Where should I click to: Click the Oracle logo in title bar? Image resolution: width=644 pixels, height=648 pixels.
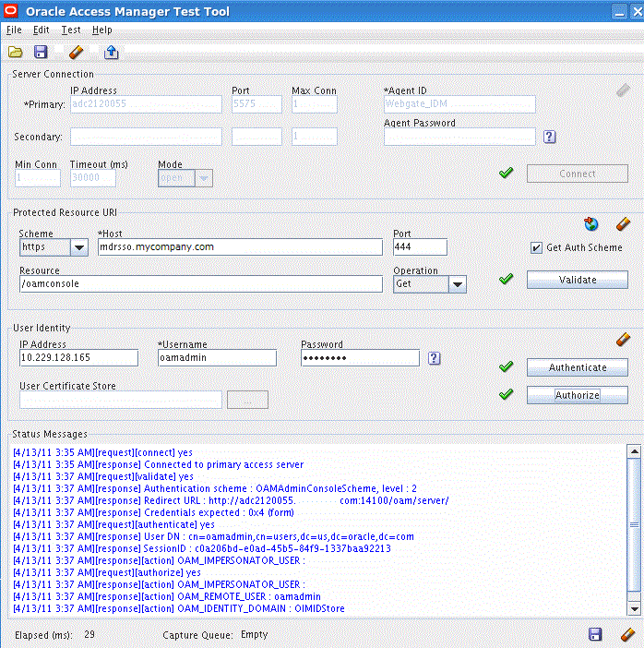10,11
